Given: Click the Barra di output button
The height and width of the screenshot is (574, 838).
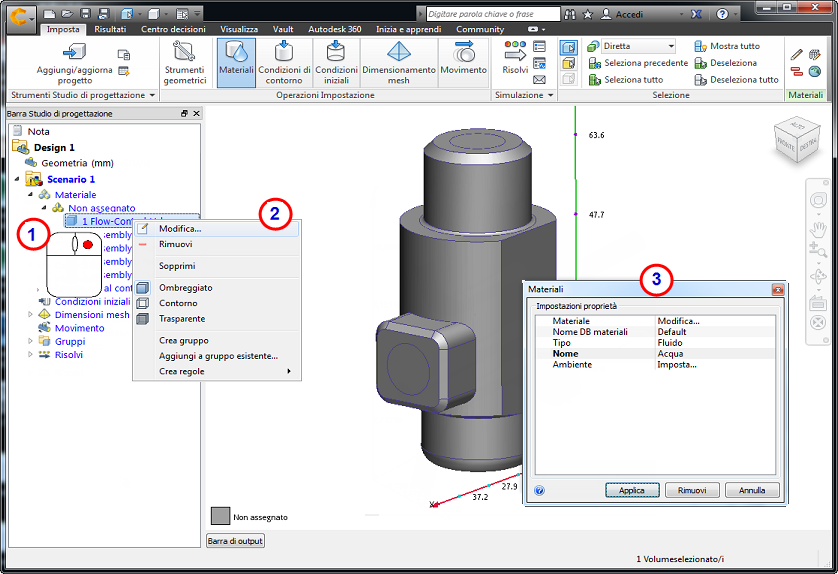Looking at the screenshot, I should pos(235,541).
